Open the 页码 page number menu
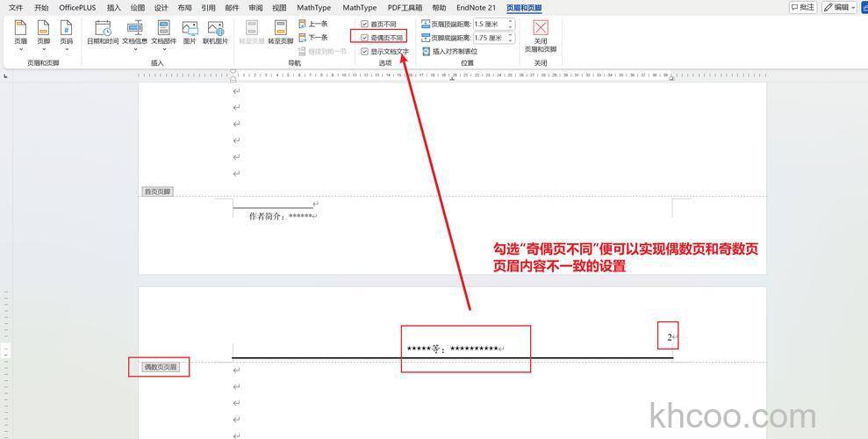Image resolution: width=868 pixels, height=439 pixels. pos(67,34)
